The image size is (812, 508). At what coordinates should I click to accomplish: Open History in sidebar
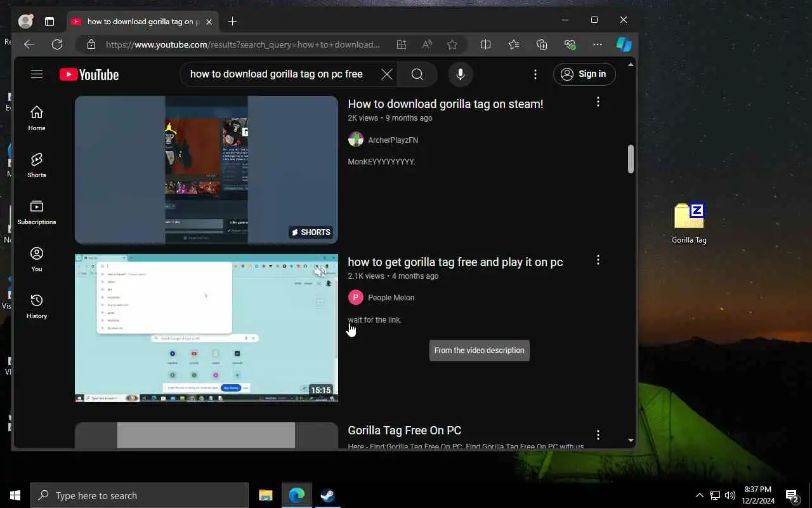pos(37,306)
